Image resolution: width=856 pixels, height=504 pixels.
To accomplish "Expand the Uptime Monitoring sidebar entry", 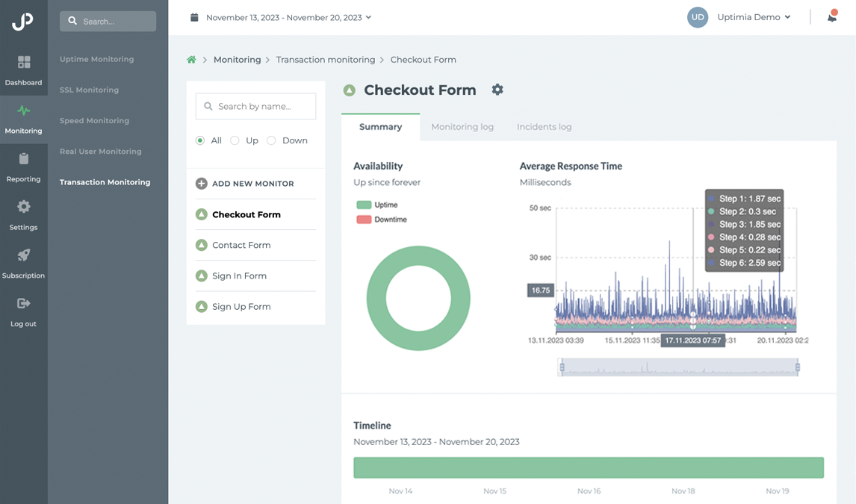I will (x=96, y=59).
